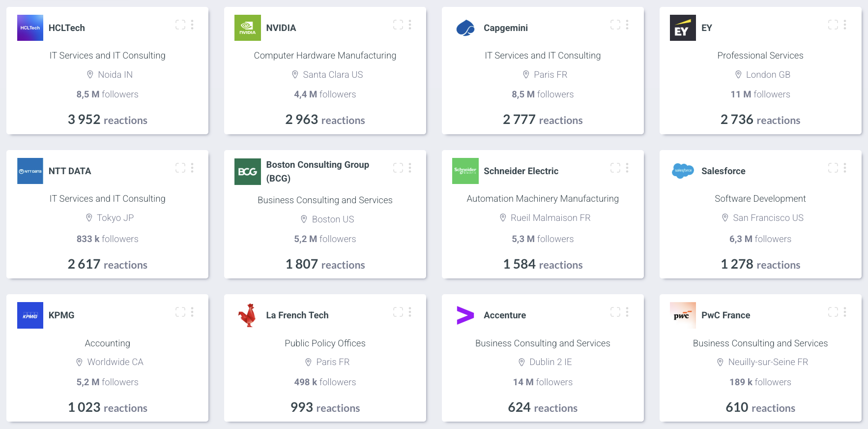Expand the Boston Consulting Group card fullscreen
The width and height of the screenshot is (868, 429).
click(398, 168)
